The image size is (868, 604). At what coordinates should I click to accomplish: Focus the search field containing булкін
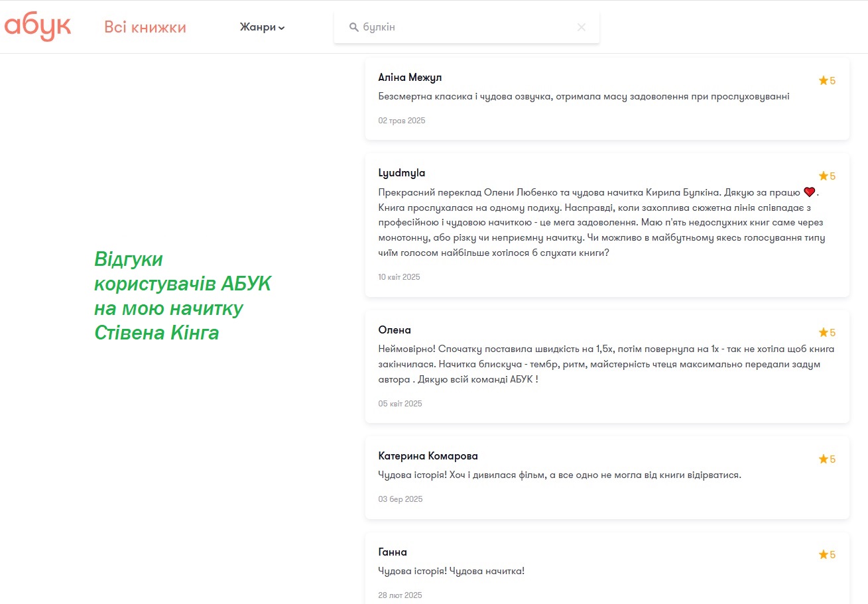467,27
